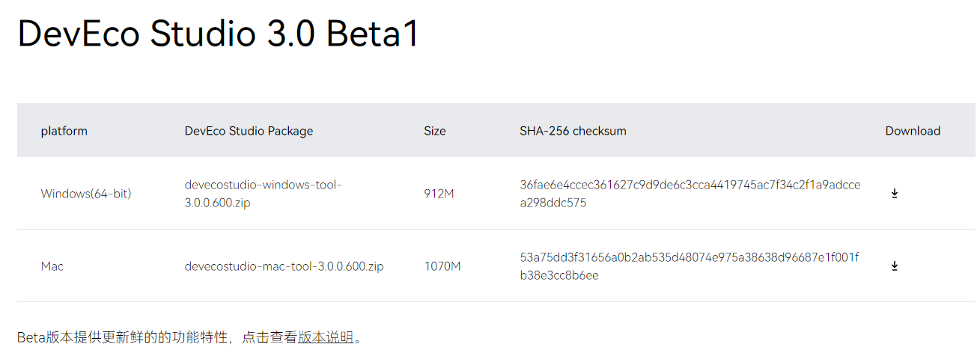Click the '点击查看' text before the link

(270, 337)
